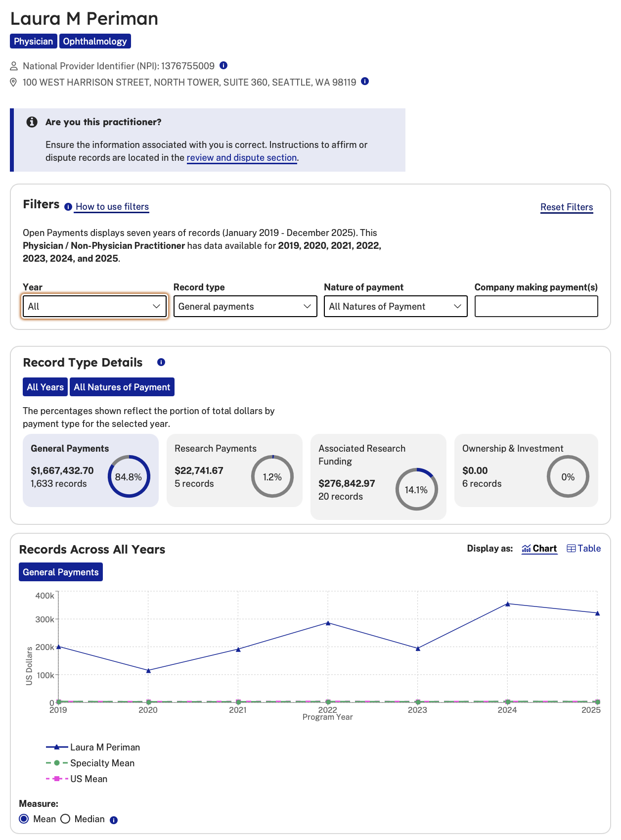
Task: Click the All Natures of Payment tag
Action: pyautogui.click(x=122, y=387)
